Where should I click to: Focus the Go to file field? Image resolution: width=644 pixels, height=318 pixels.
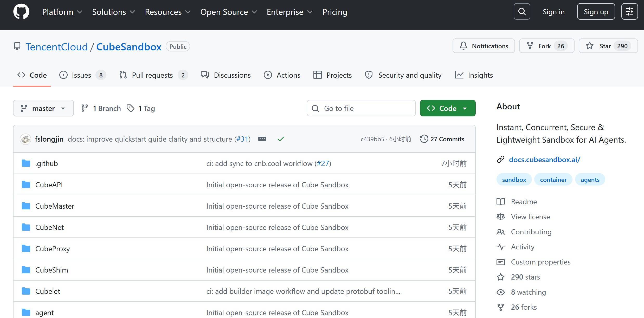[361, 108]
